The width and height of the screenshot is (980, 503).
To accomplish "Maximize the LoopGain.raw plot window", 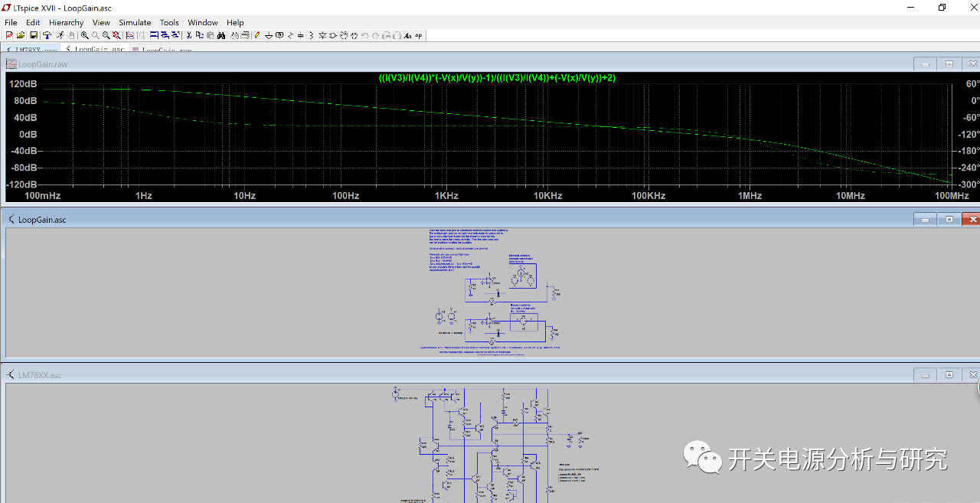I will (x=949, y=64).
